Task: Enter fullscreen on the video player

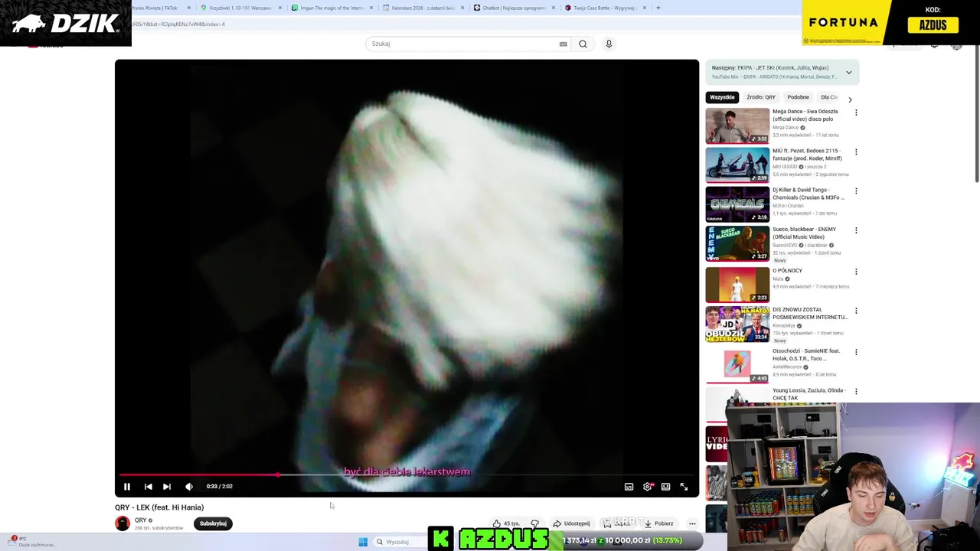Action: (684, 487)
